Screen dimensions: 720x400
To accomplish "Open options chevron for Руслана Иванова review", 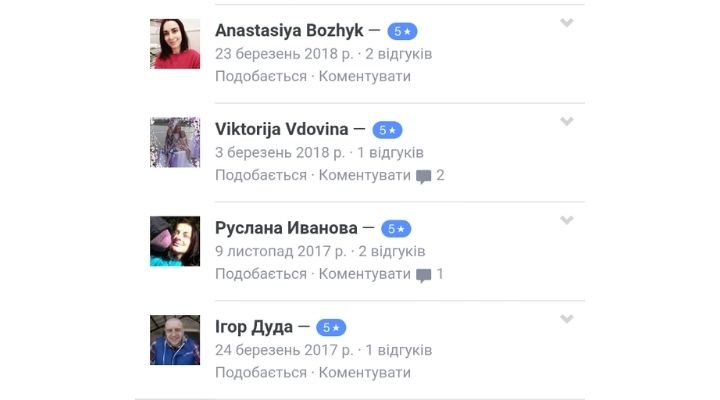I will (567, 220).
